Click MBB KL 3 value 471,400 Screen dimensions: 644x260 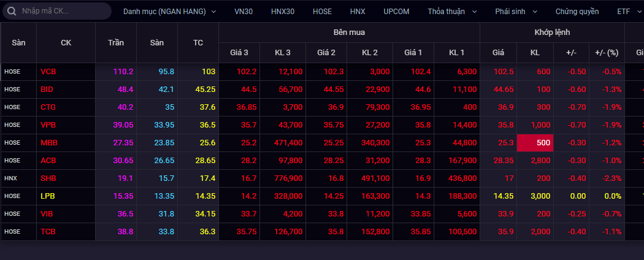point(288,143)
